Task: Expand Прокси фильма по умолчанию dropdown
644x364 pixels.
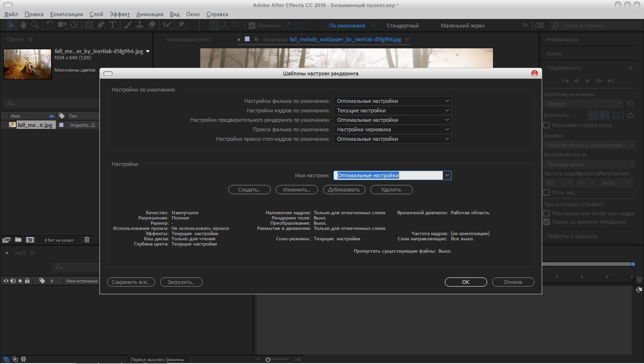Action: tap(392, 129)
